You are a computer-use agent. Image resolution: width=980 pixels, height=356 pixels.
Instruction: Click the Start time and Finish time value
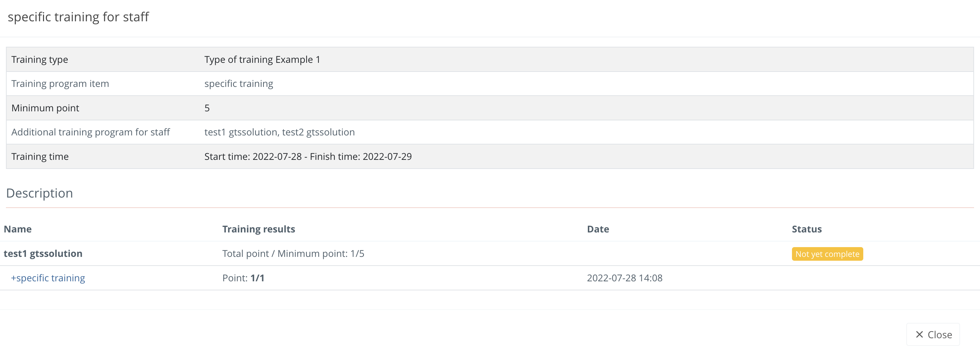308,156
